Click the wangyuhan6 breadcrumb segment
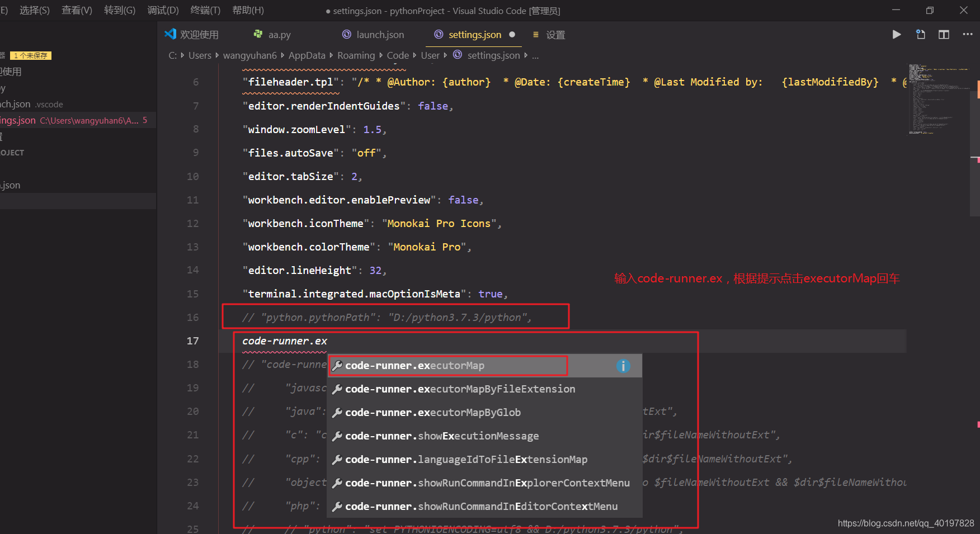The width and height of the screenshot is (980, 534). [249, 55]
